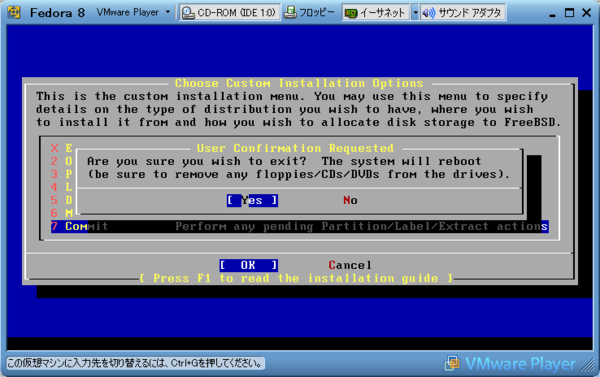The image size is (600, 377).
Task: Toggle the floppy device button
Action: pos(310,13)
